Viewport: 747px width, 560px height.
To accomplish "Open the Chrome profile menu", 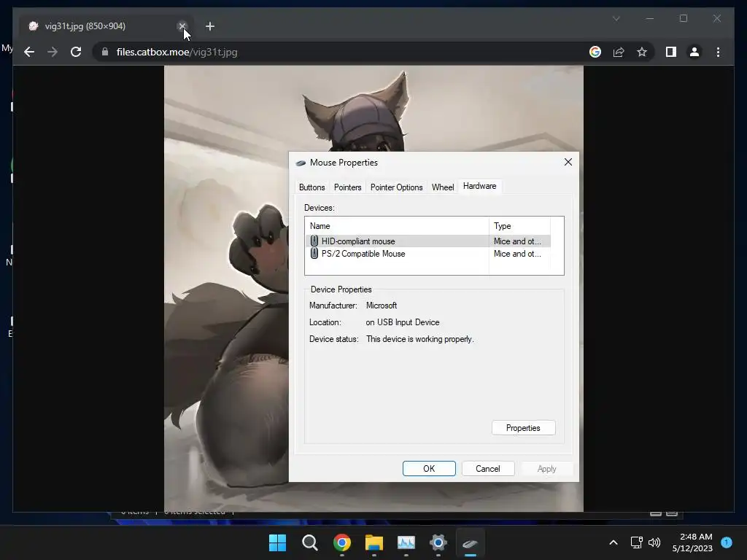I will point(694,52).
